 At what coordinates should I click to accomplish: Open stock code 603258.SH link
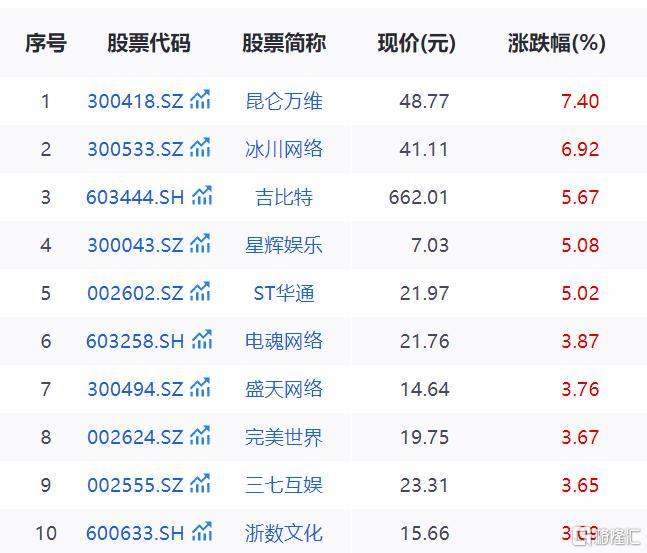(135, 341)
